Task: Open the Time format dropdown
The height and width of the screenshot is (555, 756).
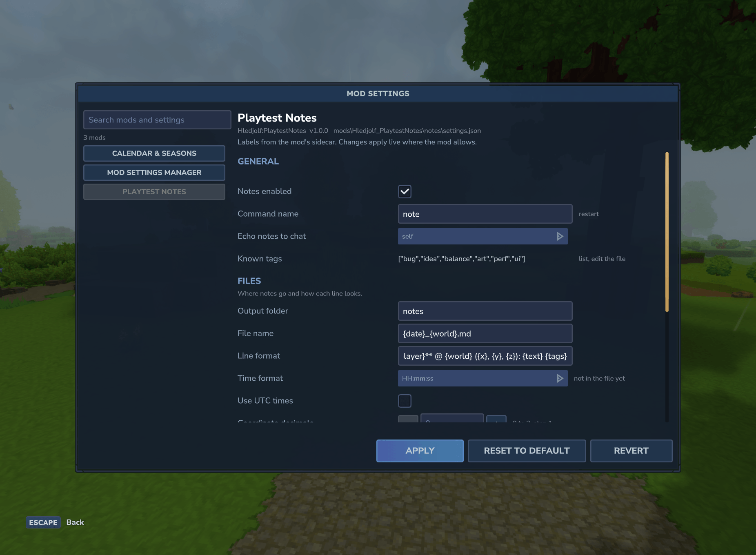Action: point(483,378)
